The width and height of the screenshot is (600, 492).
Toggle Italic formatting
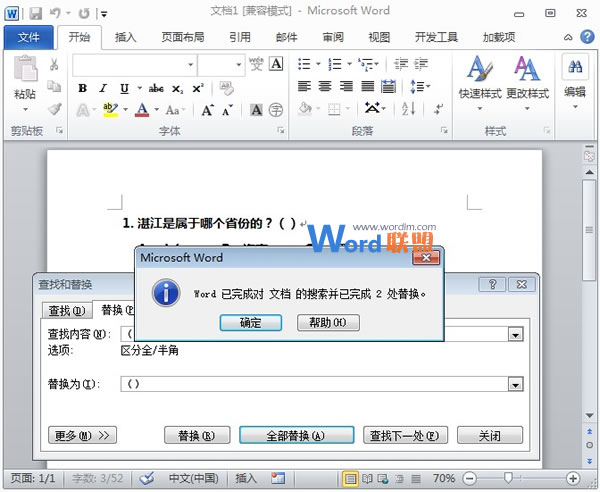coord(103,88)
